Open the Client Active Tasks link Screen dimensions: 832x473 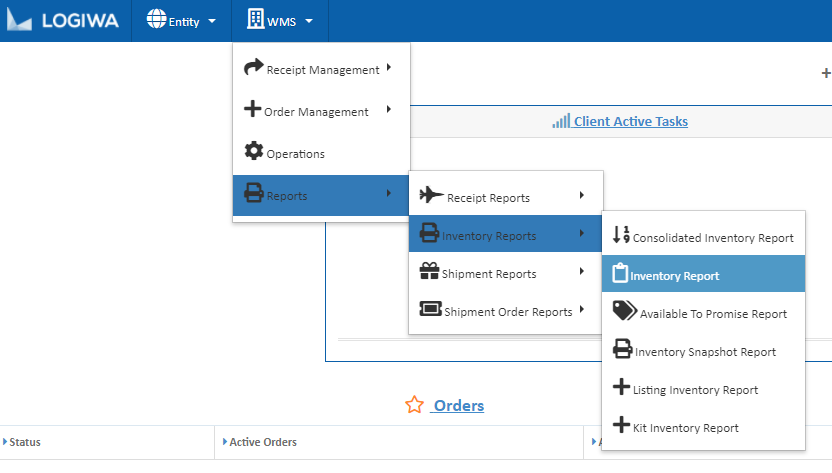click(x=630, y=122)
